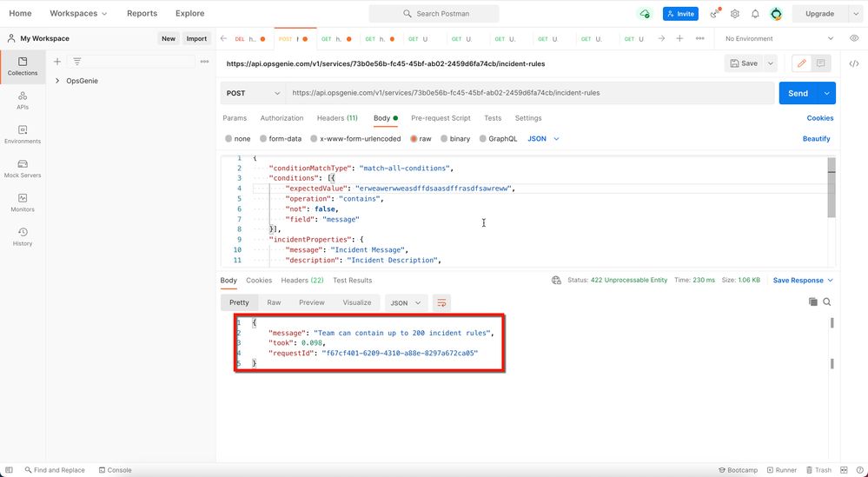Click the pencil edit mode icon

tap(801, 63)
